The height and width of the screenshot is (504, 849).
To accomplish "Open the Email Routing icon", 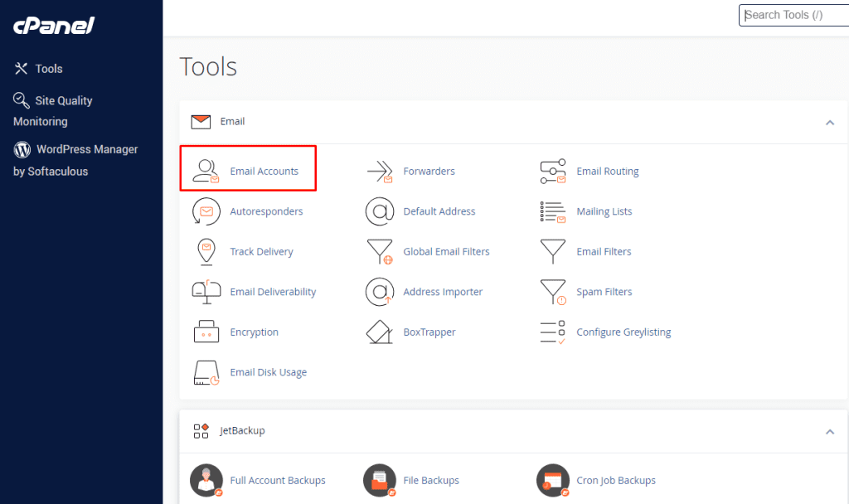I will (x=552, y=172).
